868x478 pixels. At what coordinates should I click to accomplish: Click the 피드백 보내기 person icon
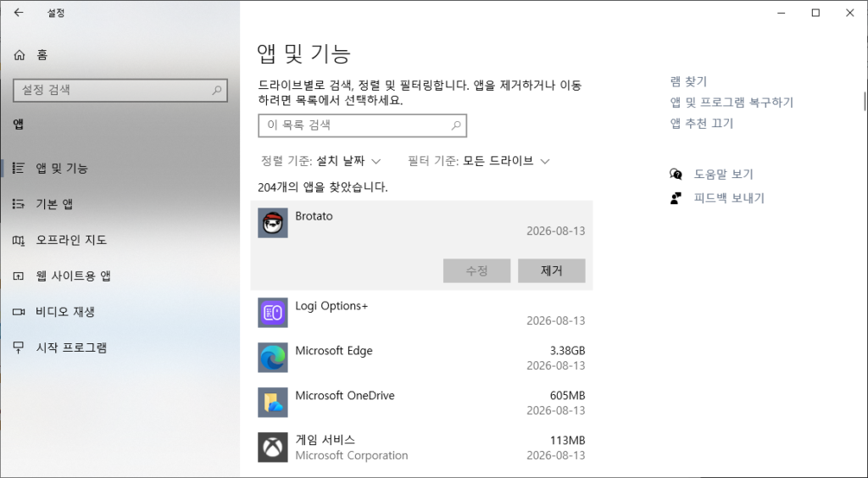[x=676, y=198]
